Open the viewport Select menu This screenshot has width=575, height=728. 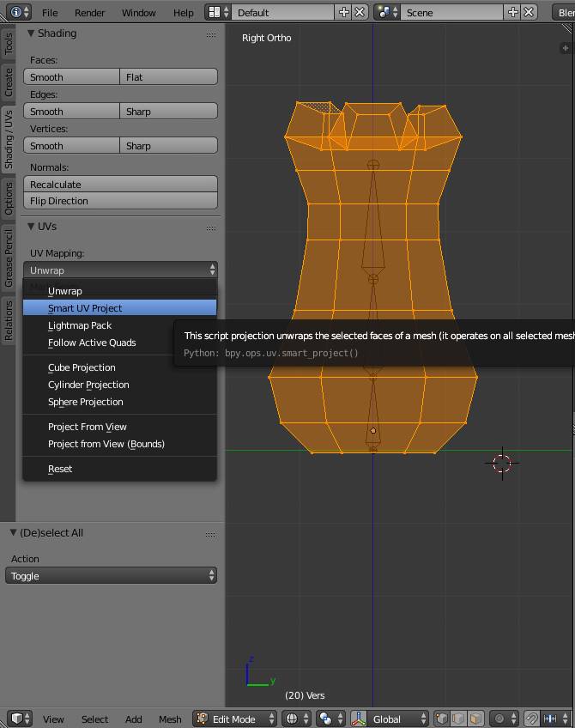(x=94, y=719)
